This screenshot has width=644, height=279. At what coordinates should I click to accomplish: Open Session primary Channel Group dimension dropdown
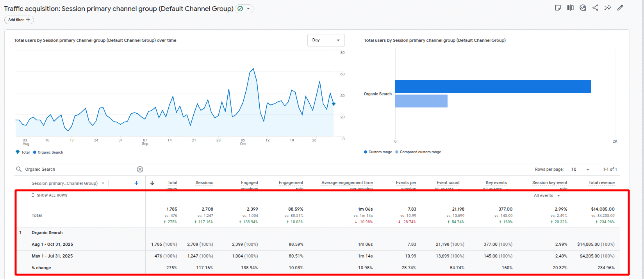point(68,183)
